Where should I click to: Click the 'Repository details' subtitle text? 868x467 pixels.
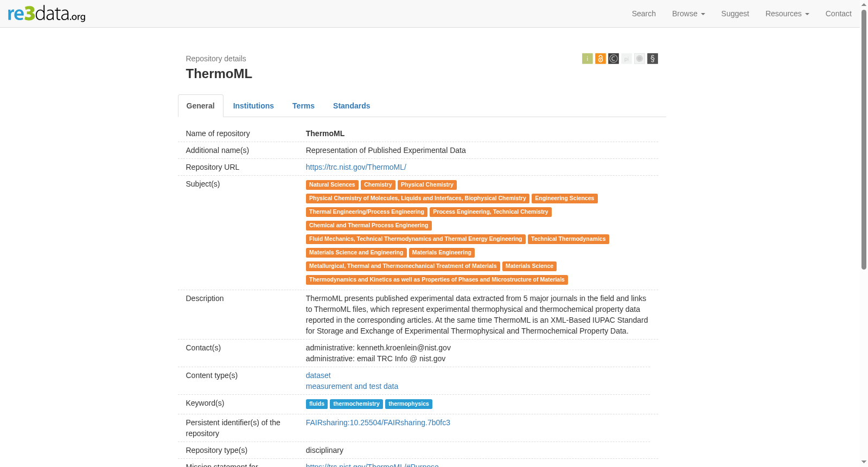coord(216,59)
